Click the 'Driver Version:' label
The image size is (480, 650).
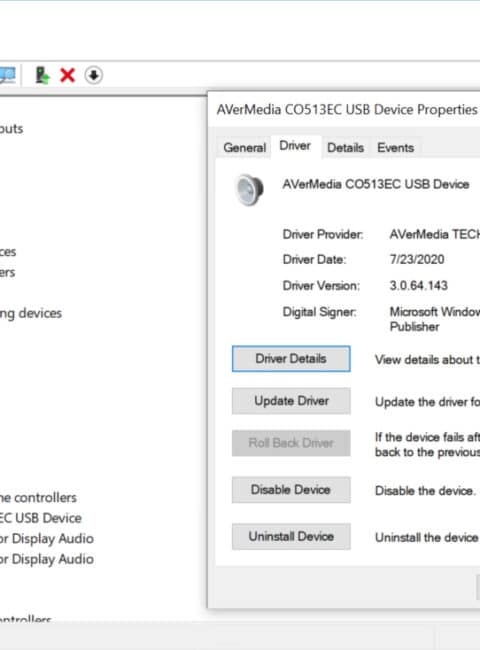tap(321, 286)
